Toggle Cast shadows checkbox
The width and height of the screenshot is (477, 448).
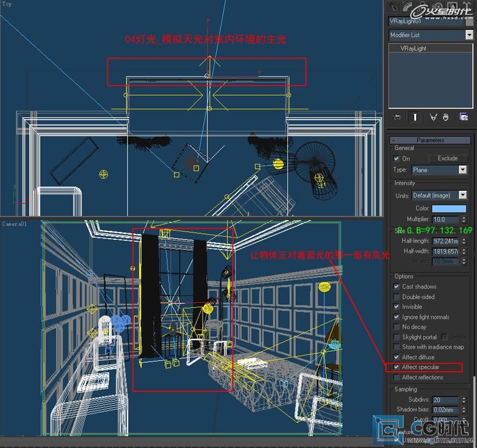(x=397, y=286)
